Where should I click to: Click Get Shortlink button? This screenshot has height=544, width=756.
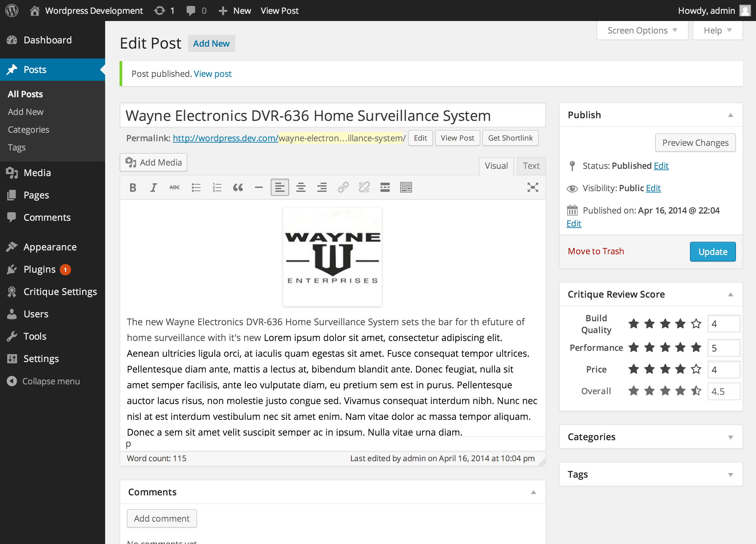[x=510, y=138]
